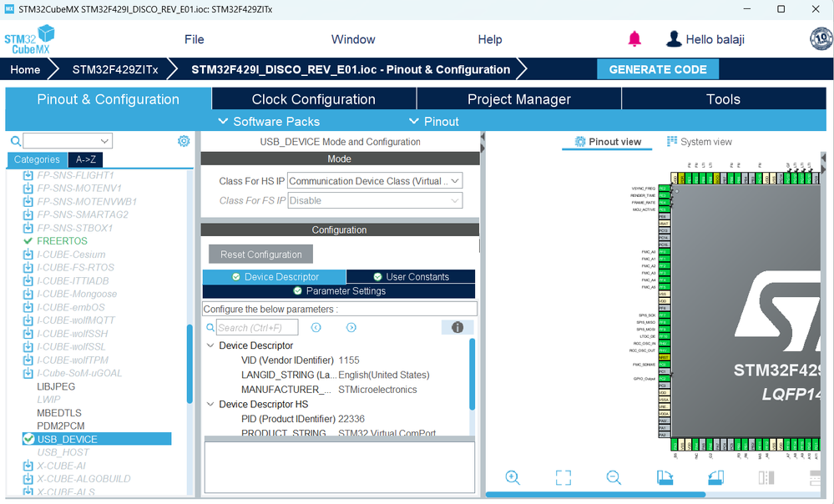Click the pinout view horizontal scrollbar
The width and height of the screenshot is (834, 504).
[x=596, y=495]
